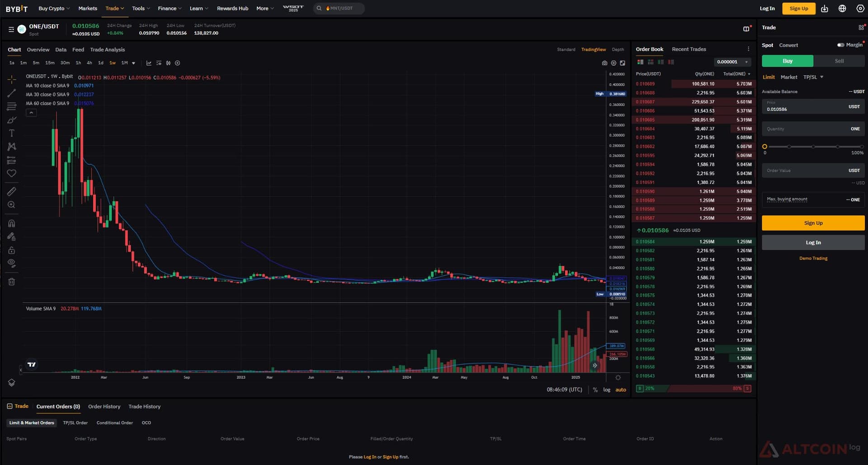Open the chart patterns tool
This screenshot has width=868, height=465.
12,146
